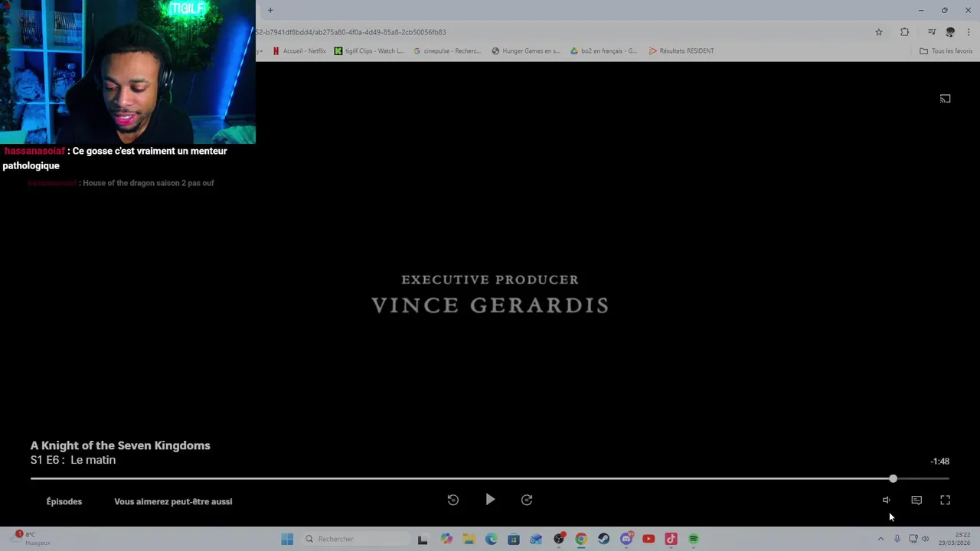The width and height of the screenshot is (980, 551).
Task: Expand the hidden system tray icons chevron
Action: pos(880,539)
